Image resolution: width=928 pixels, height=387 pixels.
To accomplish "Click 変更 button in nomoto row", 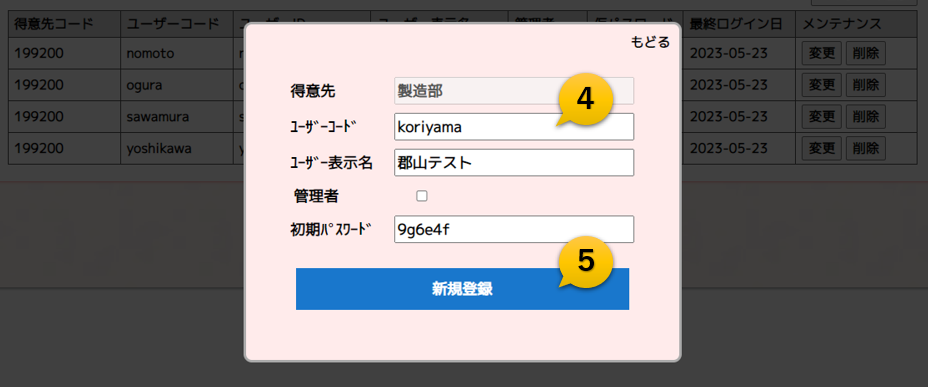I will (821, 53).
